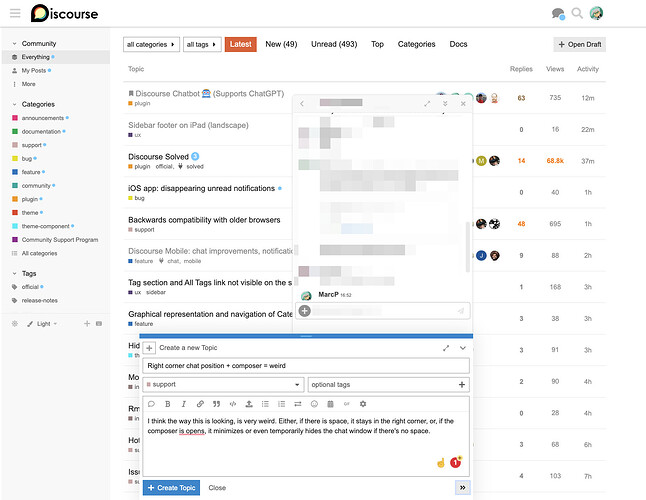Screen dimensions: 646x500
Task: Click into the composer body text area
Action: tap(306, 443)
